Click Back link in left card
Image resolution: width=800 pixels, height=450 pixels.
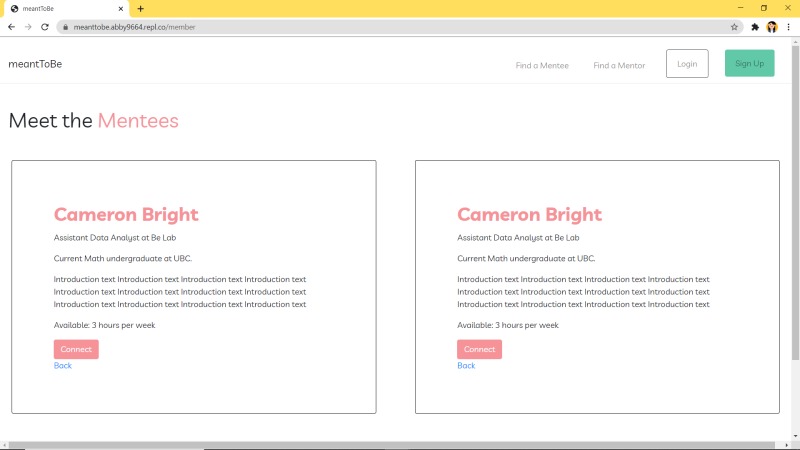point(63,365)
